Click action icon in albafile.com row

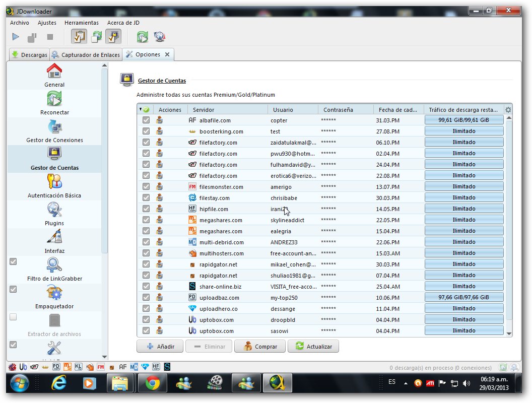tap(160, 120)
